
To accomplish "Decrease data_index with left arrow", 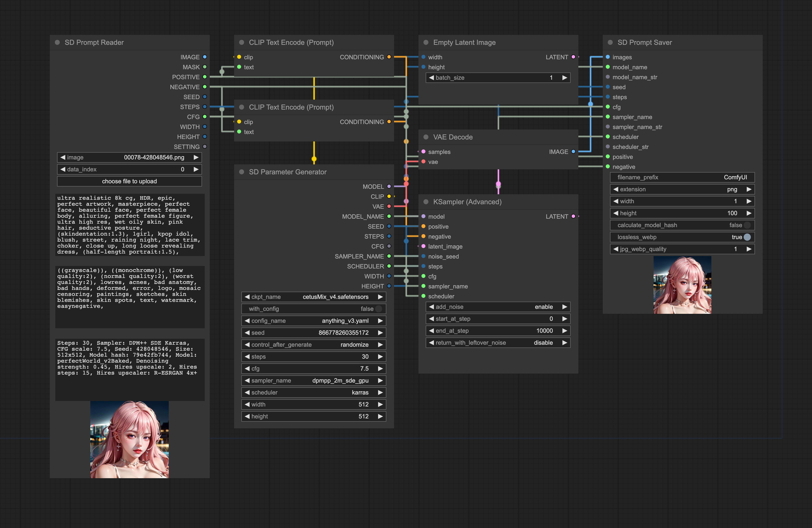I will [63, 169].
